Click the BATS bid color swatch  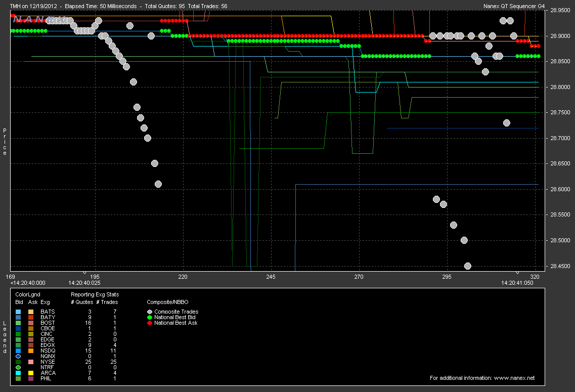[x=18, y=312]
